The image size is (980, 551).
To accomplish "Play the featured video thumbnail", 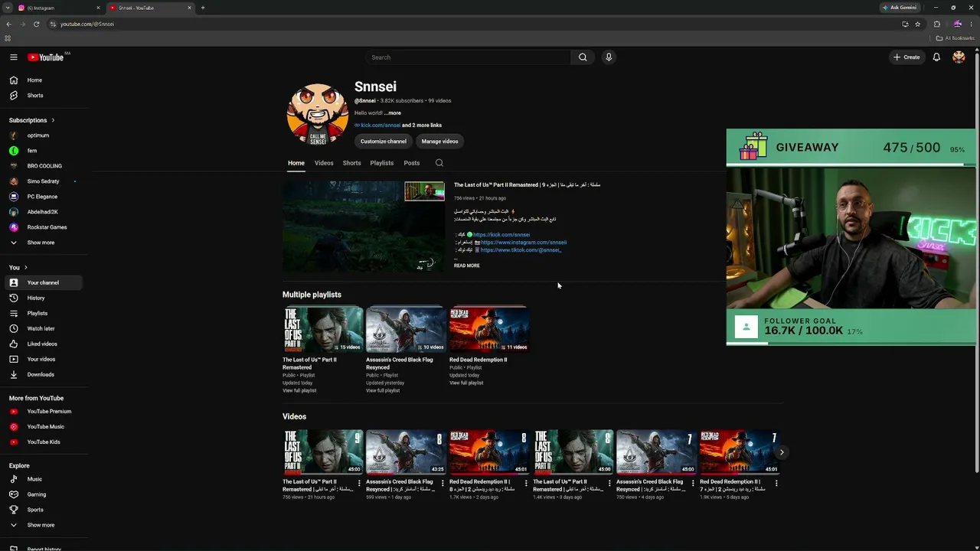I will tap(364, 227).
